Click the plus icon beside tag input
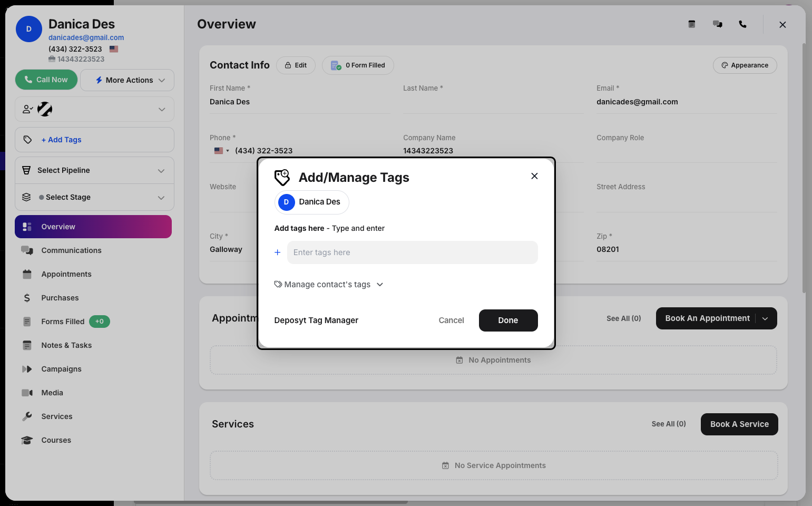The width and height of the screenshot is (812, 506). click(x=277, y=252)
